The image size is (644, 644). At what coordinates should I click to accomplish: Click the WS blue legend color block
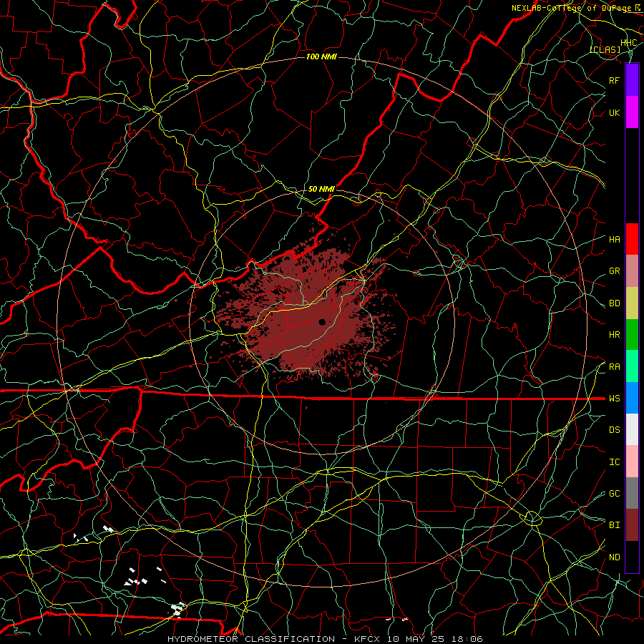click(632, 398)
